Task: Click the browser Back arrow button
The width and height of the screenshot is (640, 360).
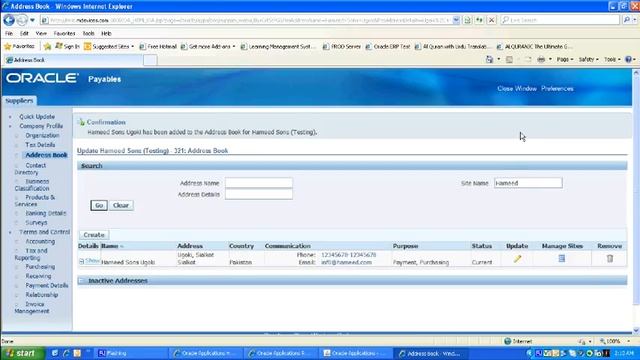Action: [9, 20]
